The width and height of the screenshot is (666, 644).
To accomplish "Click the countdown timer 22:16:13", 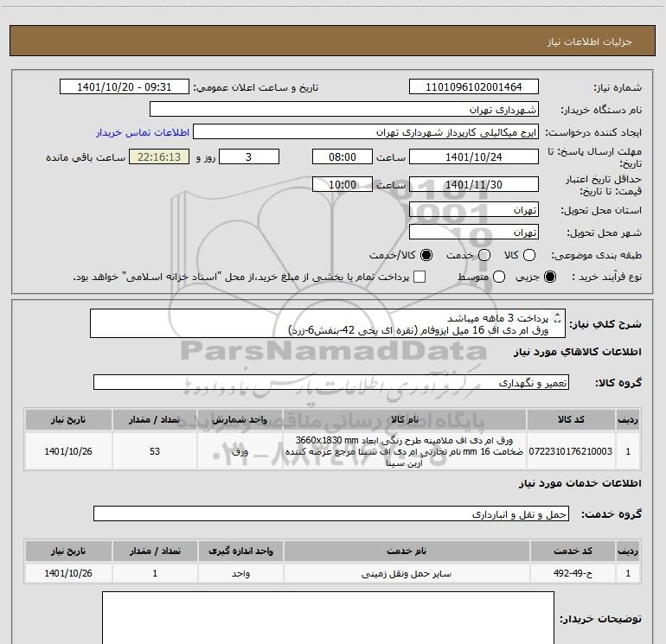I will point(159,156).
